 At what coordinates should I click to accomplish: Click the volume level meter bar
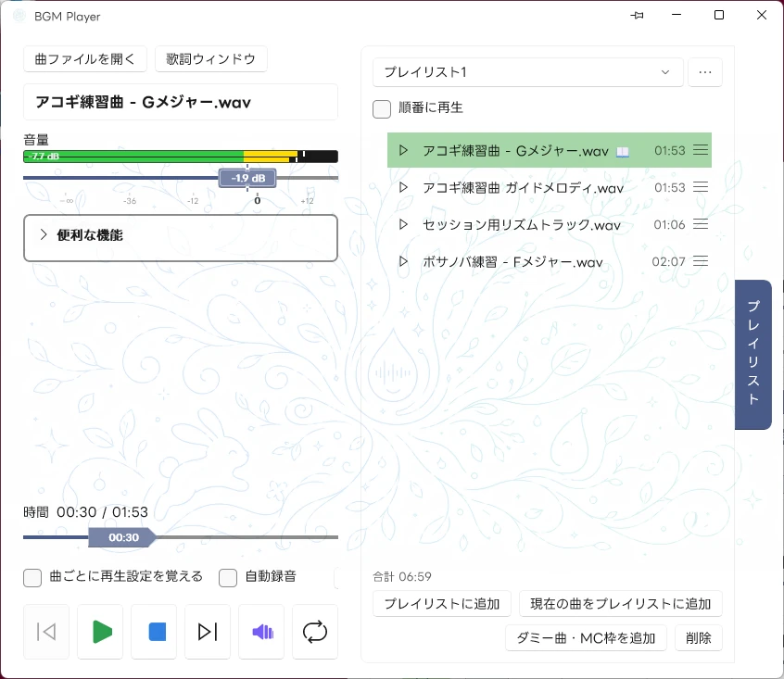point(181,157)
